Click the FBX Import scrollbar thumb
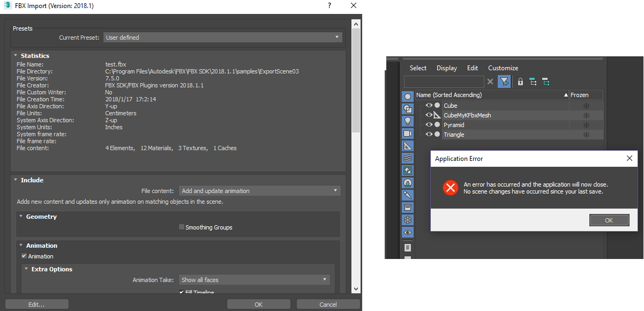 click(x=356, y=82)
